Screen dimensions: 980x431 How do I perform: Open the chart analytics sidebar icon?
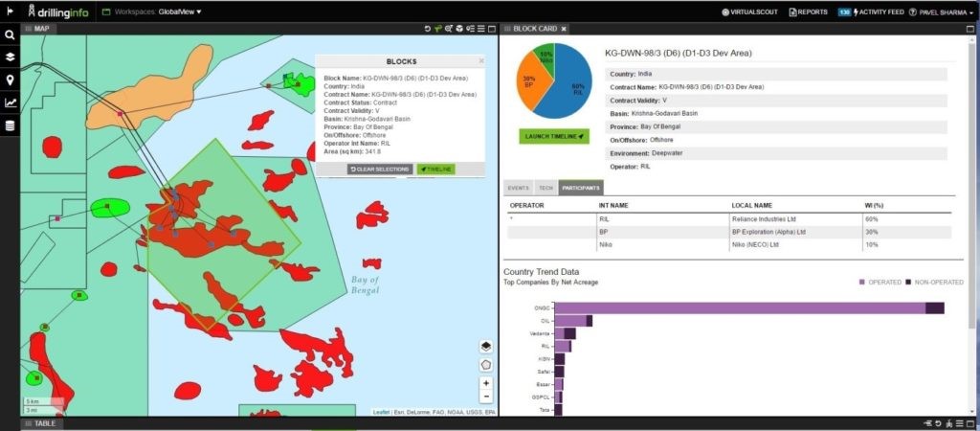tap(10, 102)
